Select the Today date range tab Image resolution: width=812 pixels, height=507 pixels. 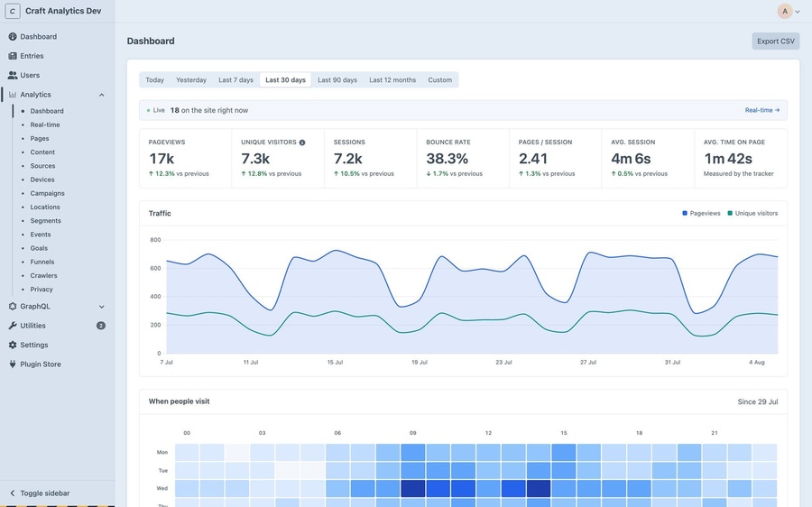tap(155, 79)
